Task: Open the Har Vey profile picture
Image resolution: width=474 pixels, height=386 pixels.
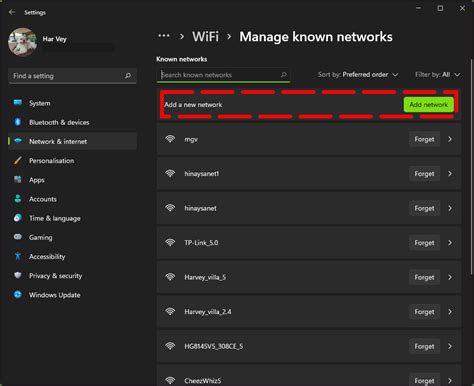Action: pyautogui.click(x=22, y=42)
